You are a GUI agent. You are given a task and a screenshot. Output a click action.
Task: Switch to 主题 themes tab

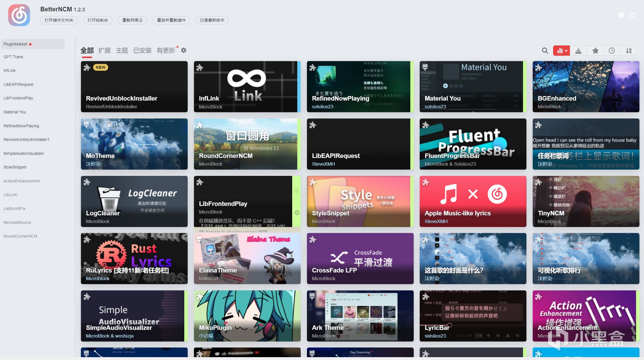point(122,51)
